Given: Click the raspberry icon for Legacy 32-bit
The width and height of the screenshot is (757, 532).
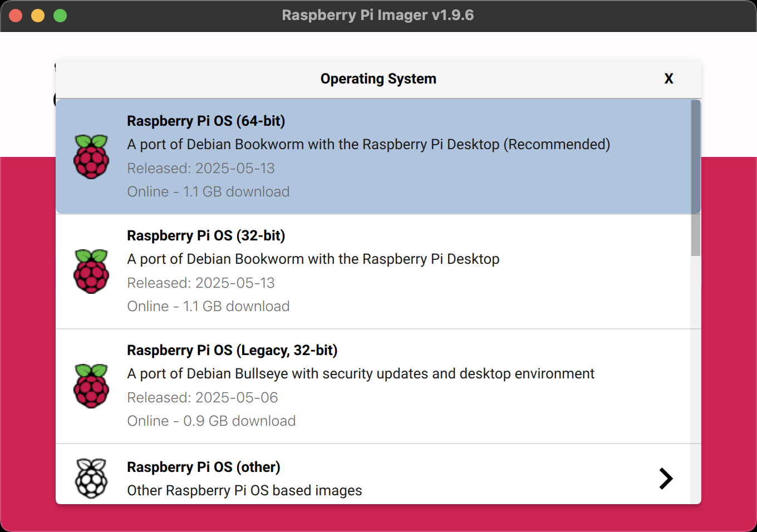Looking at the screenshot, I should 91,386.
